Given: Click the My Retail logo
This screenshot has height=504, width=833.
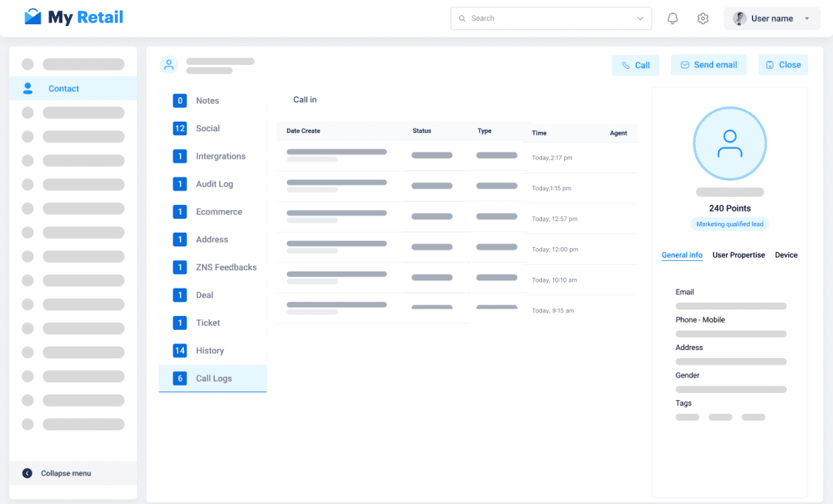Looking at the screenshot, I should (x=74, y=17).
